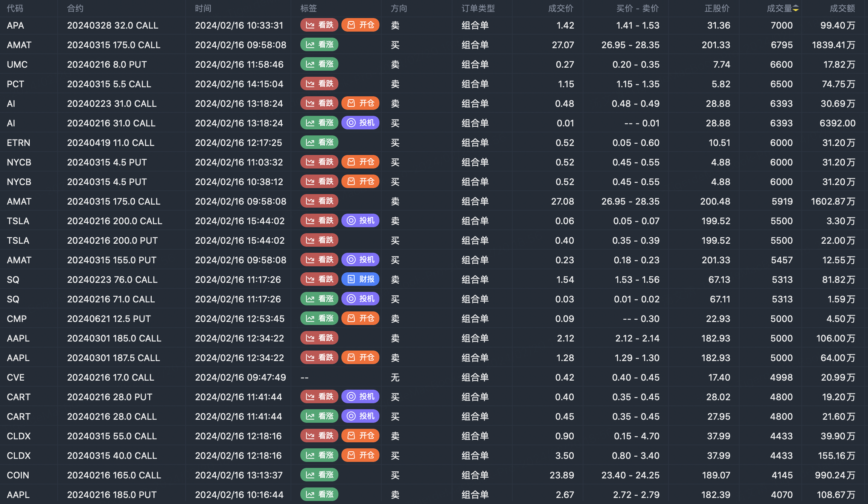The height and width of the screenshot is (504, 868).
Task: Click the 投机 tag in the AI 20240216 row
Action: pos(360,123)
